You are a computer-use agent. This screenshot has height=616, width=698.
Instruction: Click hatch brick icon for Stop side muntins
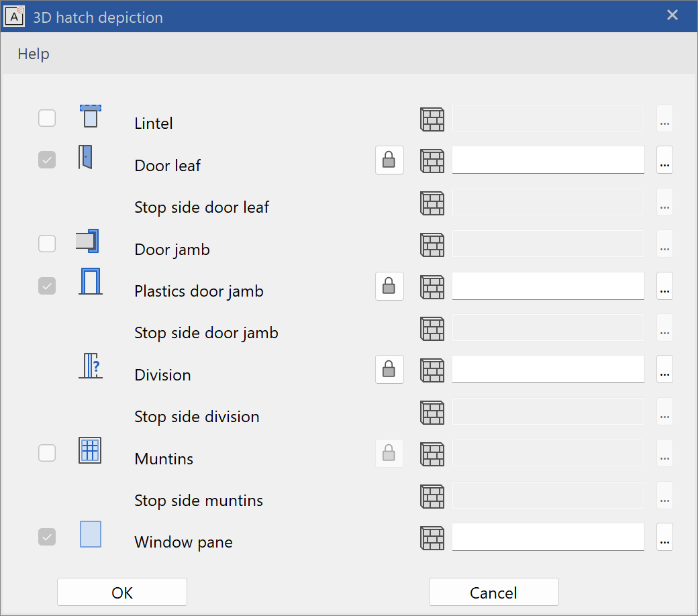(432, 497)
